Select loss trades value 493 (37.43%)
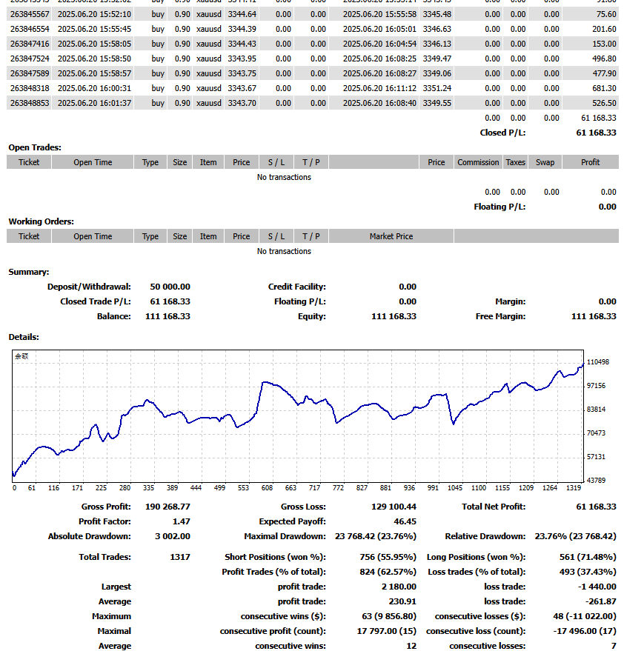Image resolution: width=644 pixels, height=651 pixels. click(x=588, y=572)
